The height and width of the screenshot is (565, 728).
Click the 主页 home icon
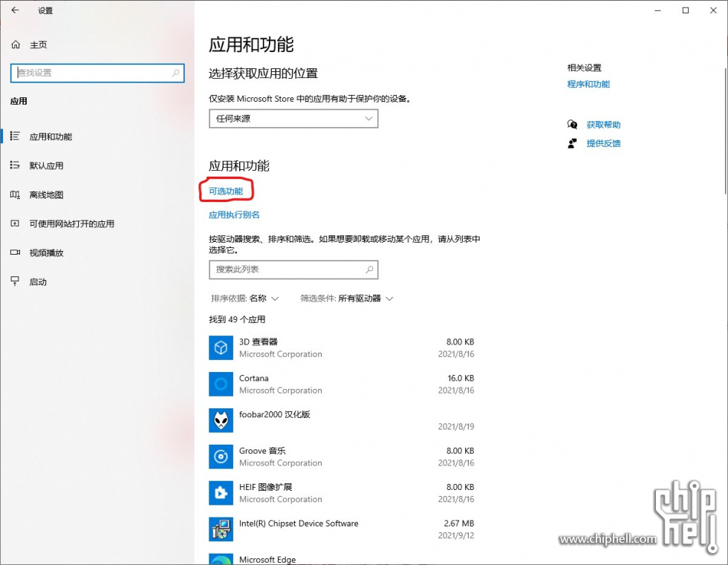[16, 45]
